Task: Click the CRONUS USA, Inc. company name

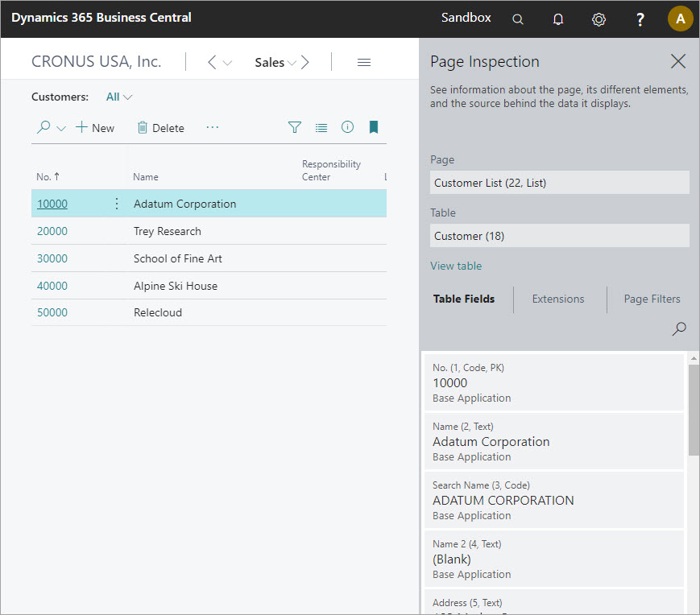Action: (x=96, y=61)
